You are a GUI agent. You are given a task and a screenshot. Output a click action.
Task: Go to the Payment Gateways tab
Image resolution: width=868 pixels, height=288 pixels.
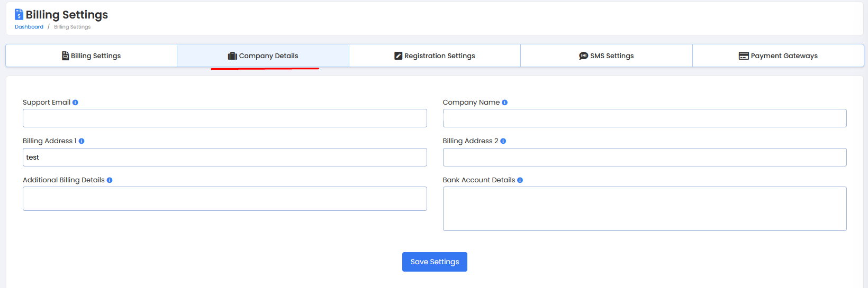coord(778,56)
